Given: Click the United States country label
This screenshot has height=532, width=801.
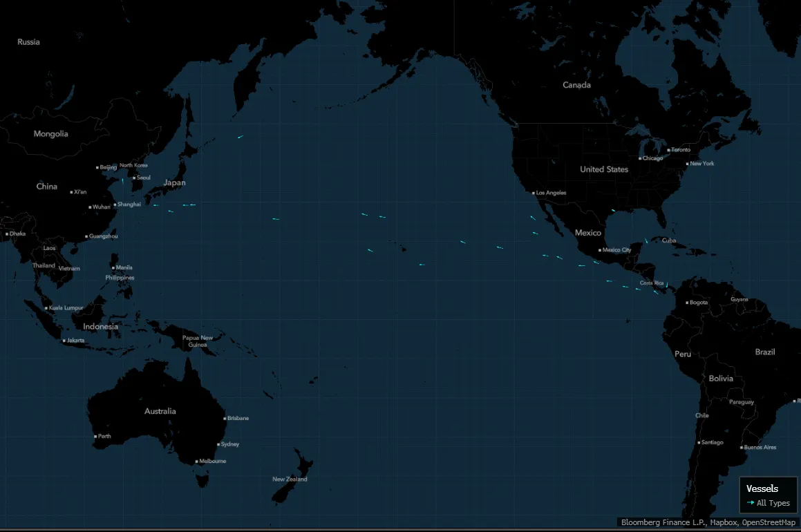Looking at the screenshot, I should pyautogui.click(x=604, y=169).
